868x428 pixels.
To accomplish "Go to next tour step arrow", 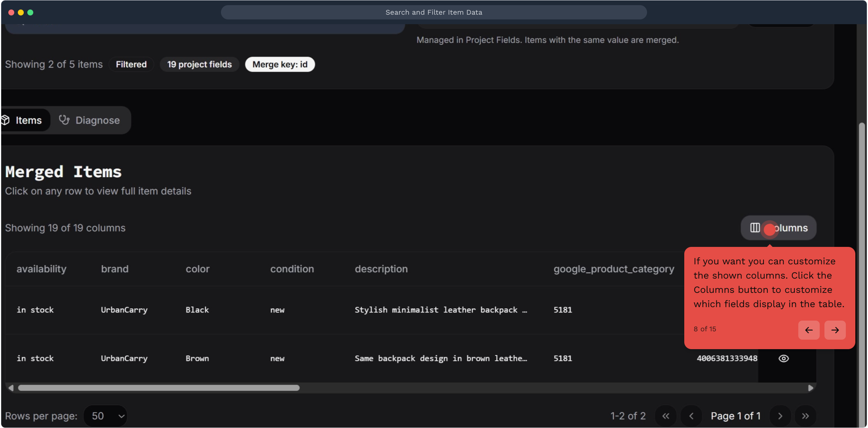I will point(835,330).
